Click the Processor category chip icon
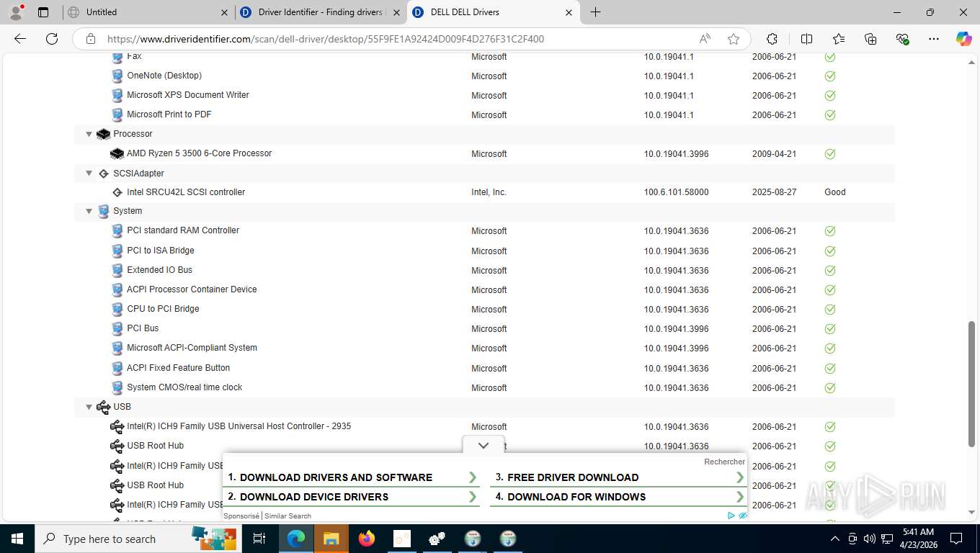Viewport: 980px width, 553px height. (x=104, y=134)
